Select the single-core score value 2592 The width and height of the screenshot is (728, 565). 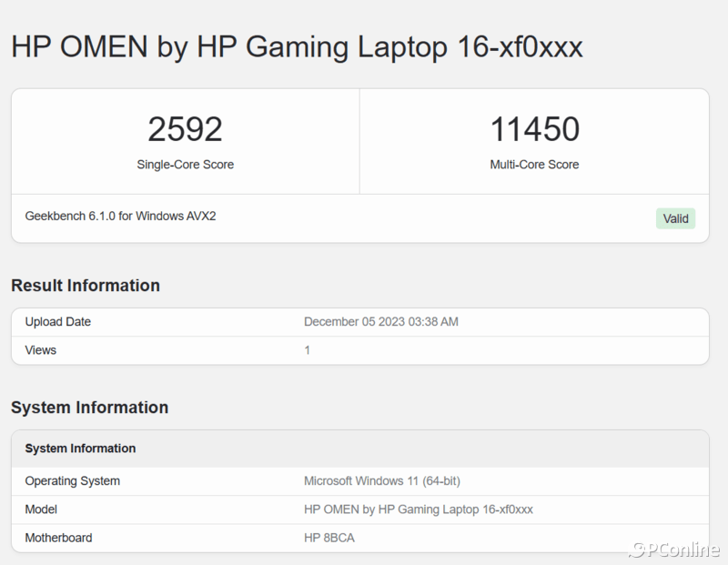(186, 129)
